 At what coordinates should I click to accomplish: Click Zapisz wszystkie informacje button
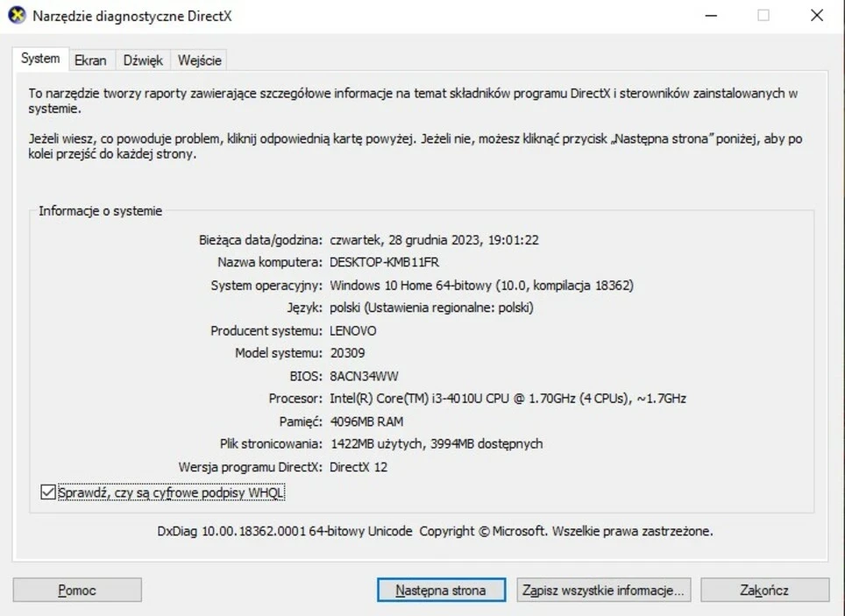(603, 590)
